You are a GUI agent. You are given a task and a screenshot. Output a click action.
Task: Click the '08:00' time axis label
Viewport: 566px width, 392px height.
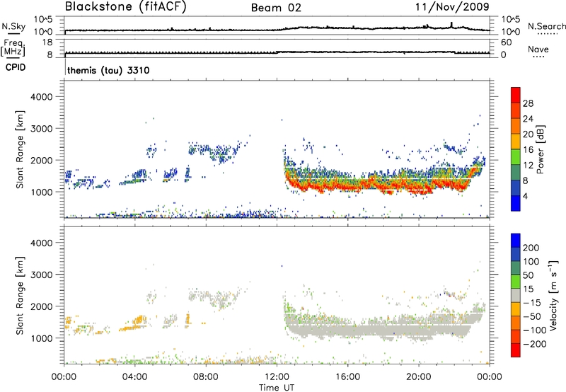tap(206, 376)
